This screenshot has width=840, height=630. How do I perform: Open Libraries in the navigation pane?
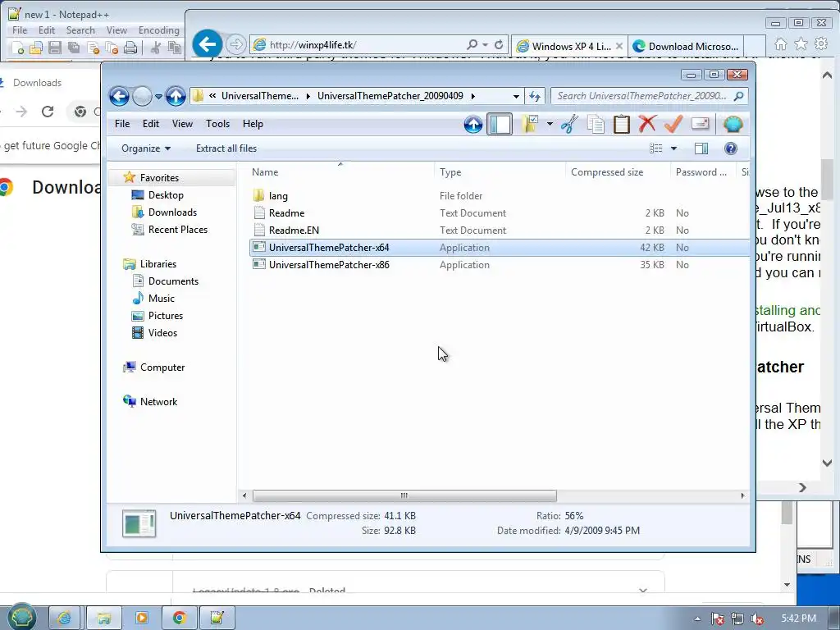point(158,264)
